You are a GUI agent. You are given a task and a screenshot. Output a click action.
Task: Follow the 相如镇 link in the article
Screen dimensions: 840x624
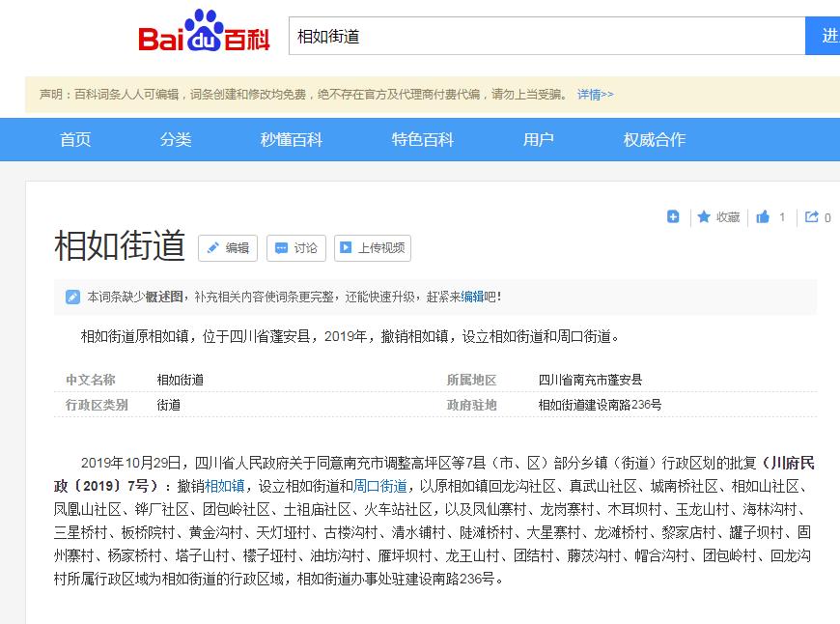[x=224, y=486]
